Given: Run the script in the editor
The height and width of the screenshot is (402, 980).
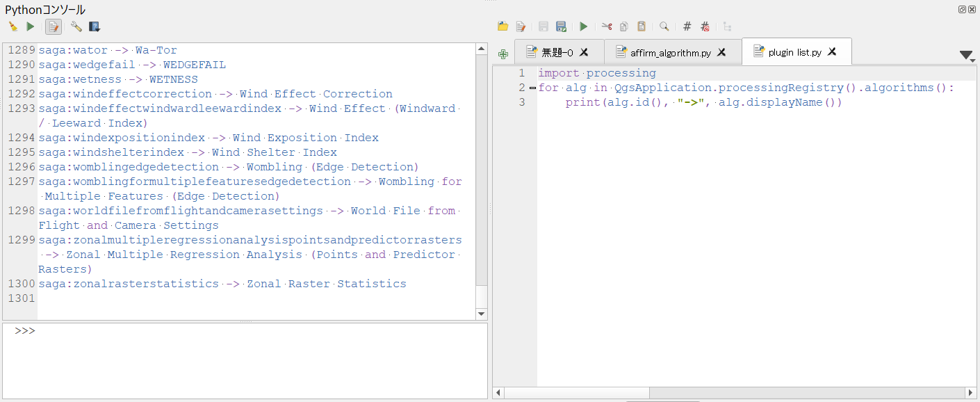Looking at the screenshot, I should pos(583,26).
